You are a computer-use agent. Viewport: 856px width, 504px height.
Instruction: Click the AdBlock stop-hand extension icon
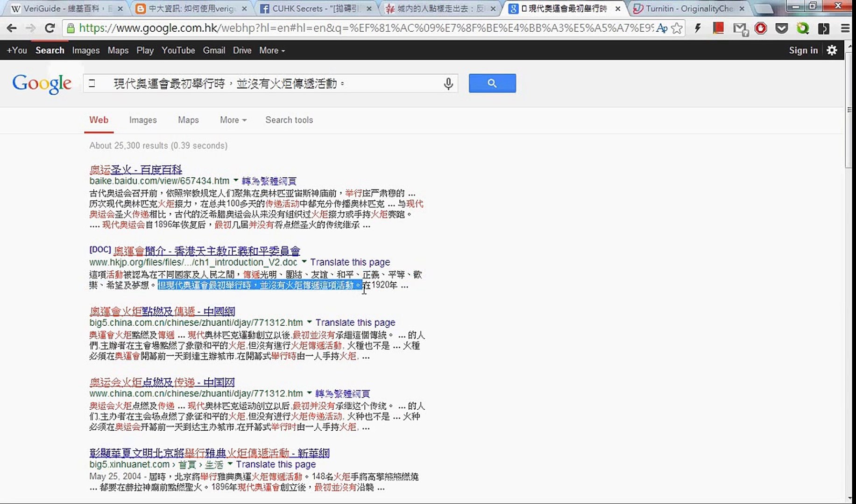coord(761,28)
